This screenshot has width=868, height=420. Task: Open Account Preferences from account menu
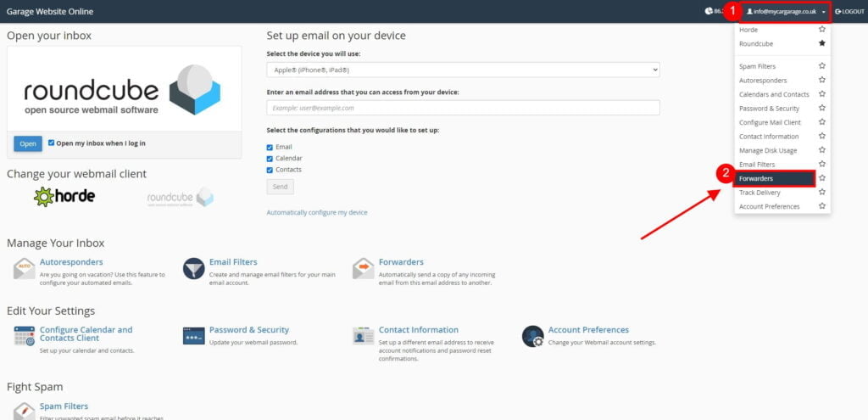pyautogui.click(x=770, y=207)
